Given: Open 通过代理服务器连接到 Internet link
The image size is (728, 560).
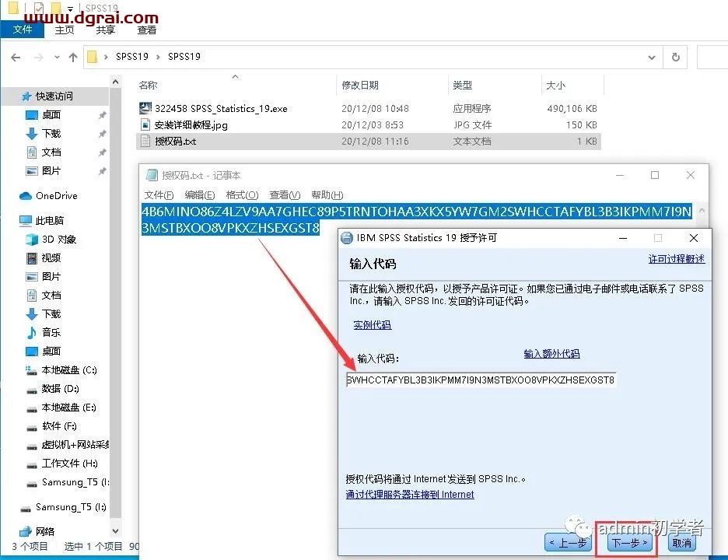Looking at the screenshot, I should coord(409,495).
